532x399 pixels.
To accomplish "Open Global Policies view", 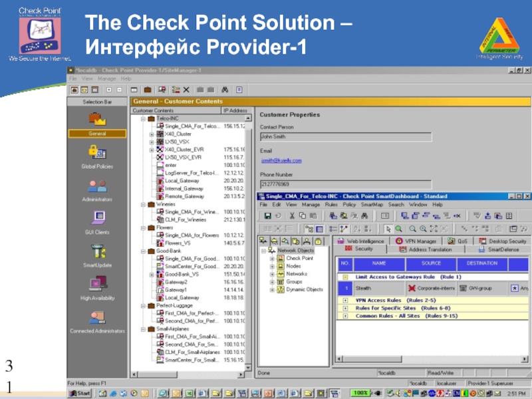I will [x=97, y=156].
